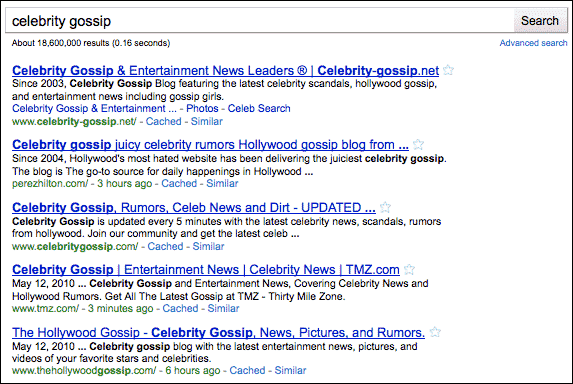Open The Hollywood Gossip result title
This screenshot has height=384, width=573.
218,332
